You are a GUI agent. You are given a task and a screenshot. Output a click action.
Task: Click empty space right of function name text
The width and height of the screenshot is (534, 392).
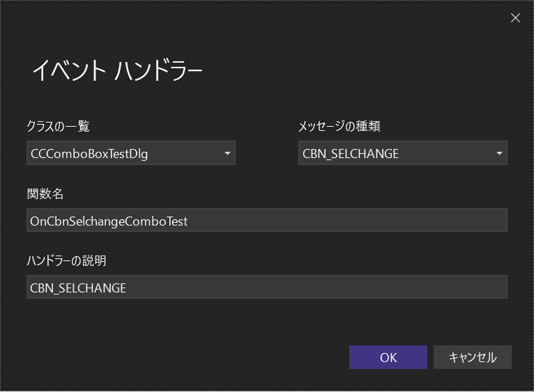[349, 221]
